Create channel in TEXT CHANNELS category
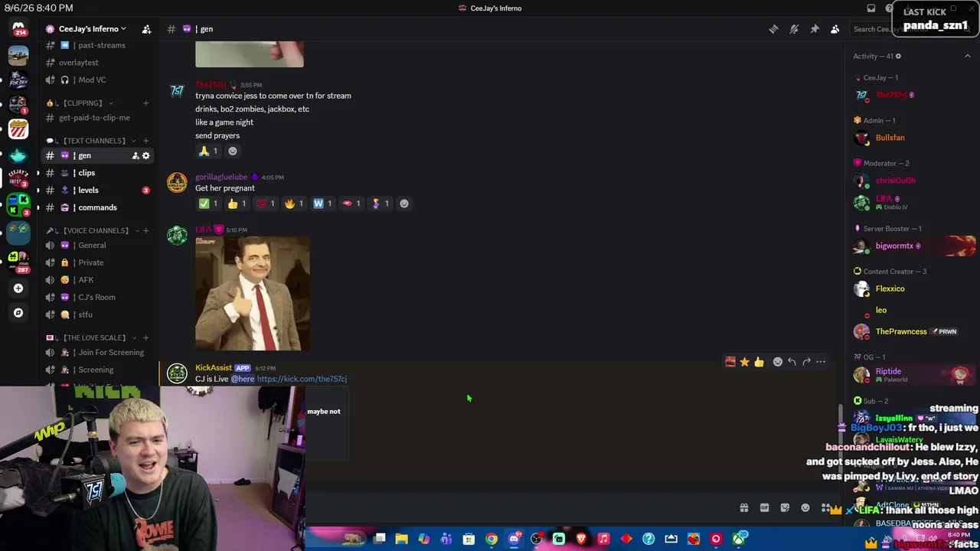 (x=145, y=141)
